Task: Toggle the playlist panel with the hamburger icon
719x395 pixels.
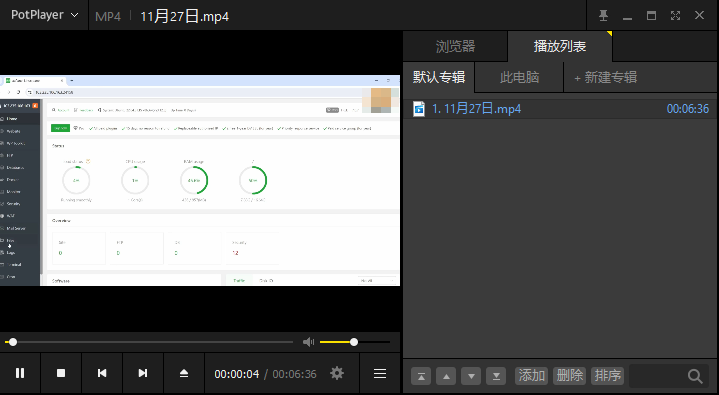Action: pos(380,373)
